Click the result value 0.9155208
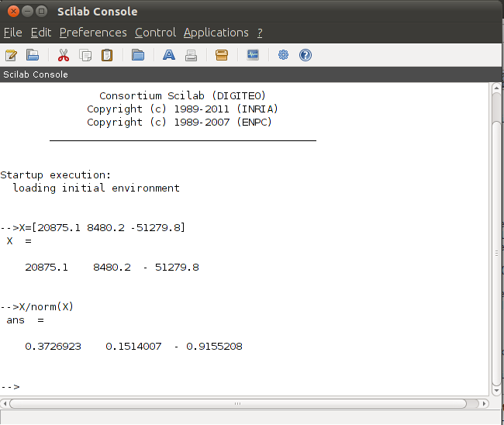Screen dimensions: 504x425 214,346
